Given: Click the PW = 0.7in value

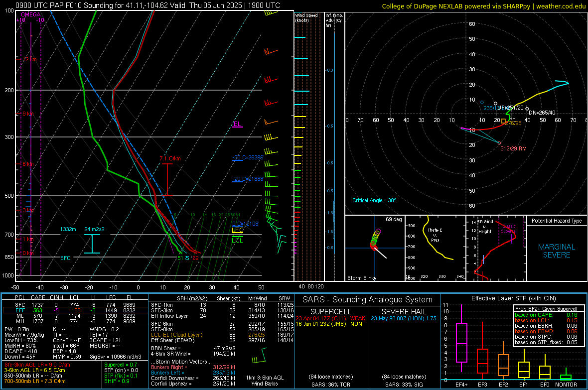Looking at the screenshot, I should click(x=18, y=329).
